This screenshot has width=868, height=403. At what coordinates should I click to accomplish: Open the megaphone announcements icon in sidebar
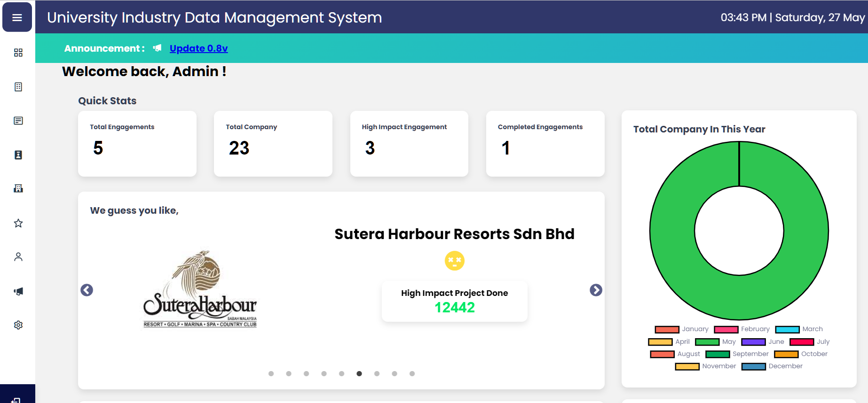click(x=18, y=291)
